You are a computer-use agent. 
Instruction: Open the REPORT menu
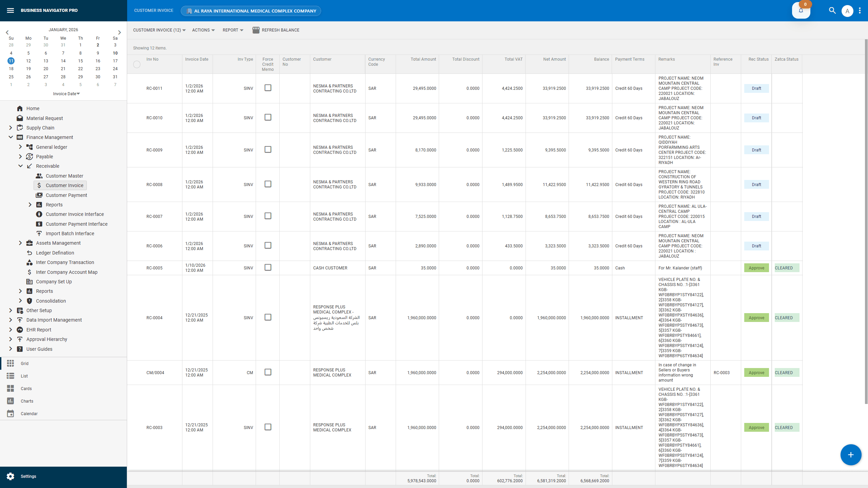pyautogui.click(x=233, y=30)
